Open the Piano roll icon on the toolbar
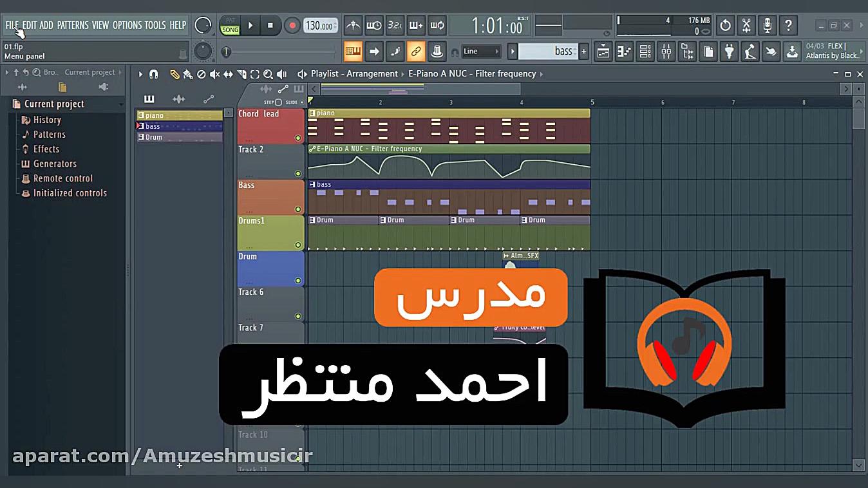The image size is (868, 488). point(624,51)
